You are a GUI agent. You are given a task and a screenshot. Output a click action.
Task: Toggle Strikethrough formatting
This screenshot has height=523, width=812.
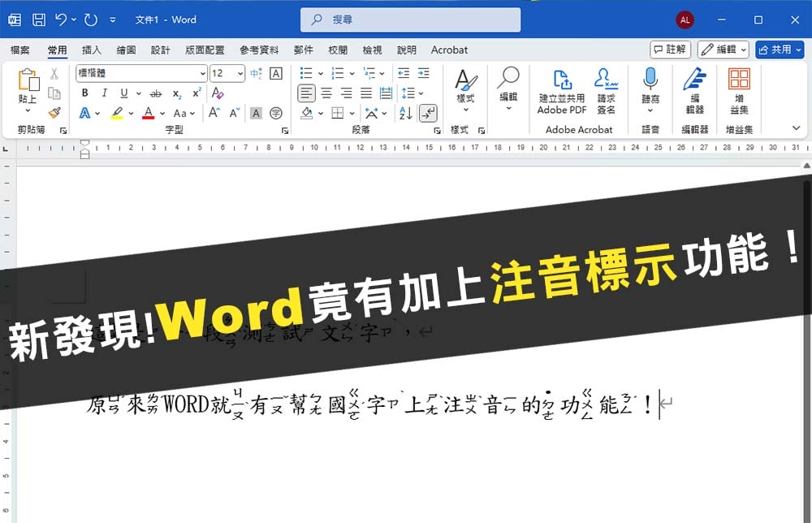155,93
